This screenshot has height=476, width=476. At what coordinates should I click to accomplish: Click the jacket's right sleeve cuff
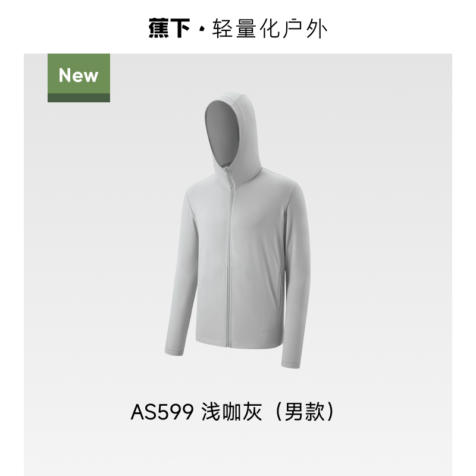[x=290, y=362]
